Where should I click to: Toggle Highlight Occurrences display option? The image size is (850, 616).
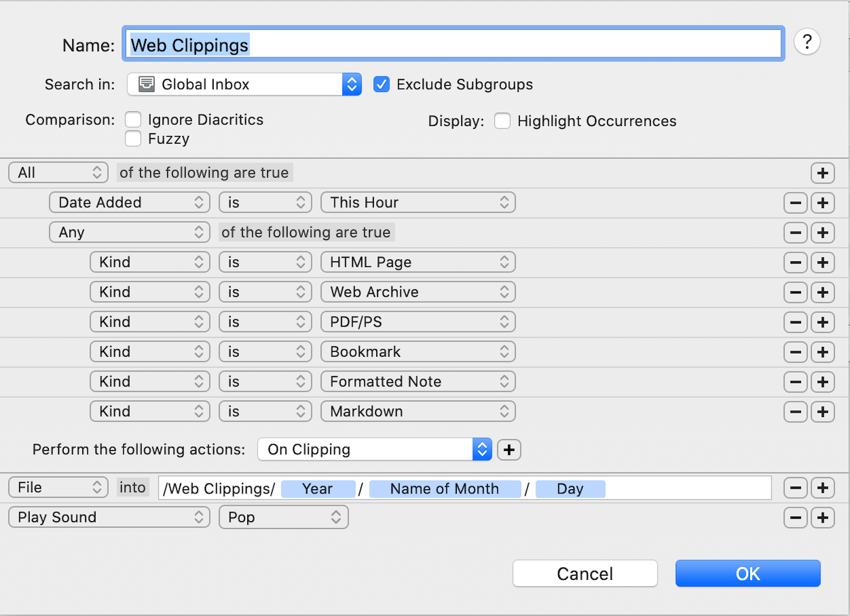click(x=502, y=121)
